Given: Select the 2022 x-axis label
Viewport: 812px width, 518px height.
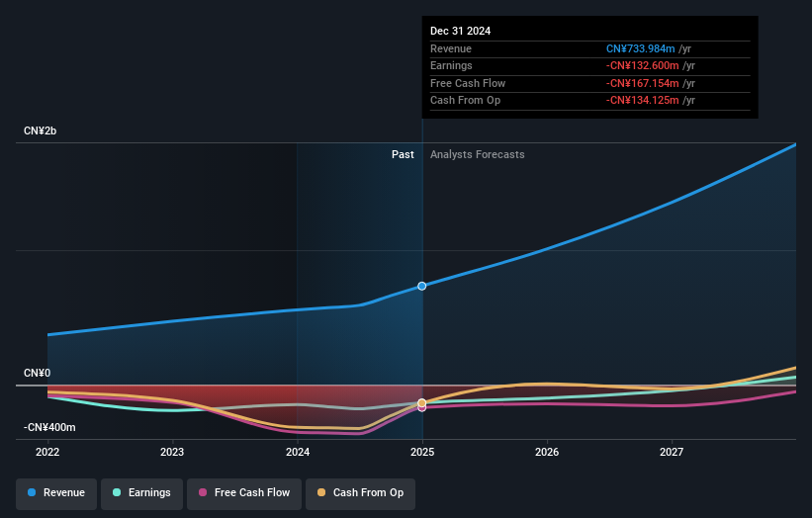Looking at the screenshot, I should pyautogui.click(x=47, y=453).
